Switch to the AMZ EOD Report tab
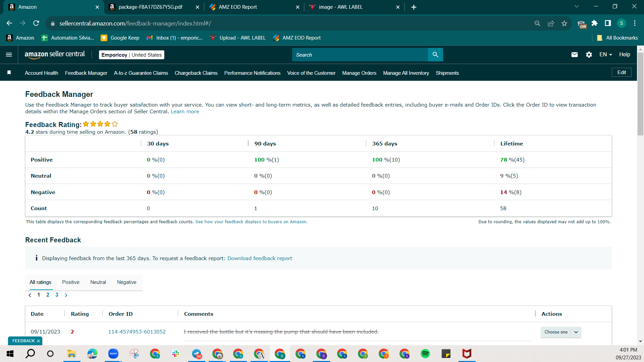The height and width of the screenshot is (362, 644). (x=254, y=7)
